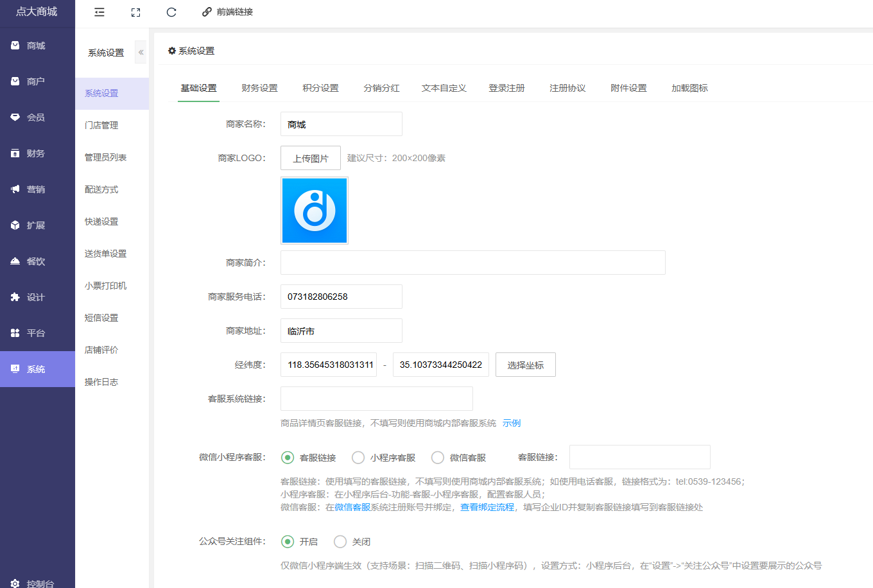Open 管理员列表 in the submenu
Image resolution: width=873 pixels, height=588 pixels.
point(112,157)
